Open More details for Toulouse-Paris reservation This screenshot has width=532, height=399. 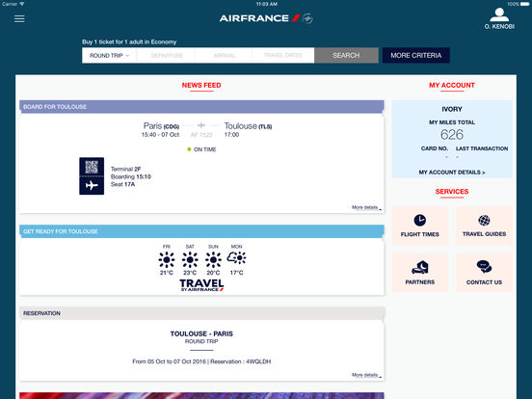(366, 375)
